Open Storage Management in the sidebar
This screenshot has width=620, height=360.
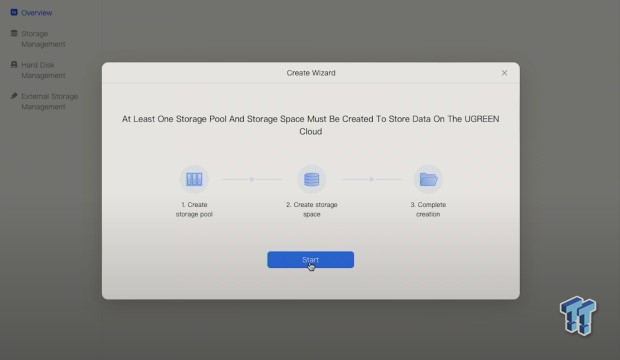tap(38, 39)
